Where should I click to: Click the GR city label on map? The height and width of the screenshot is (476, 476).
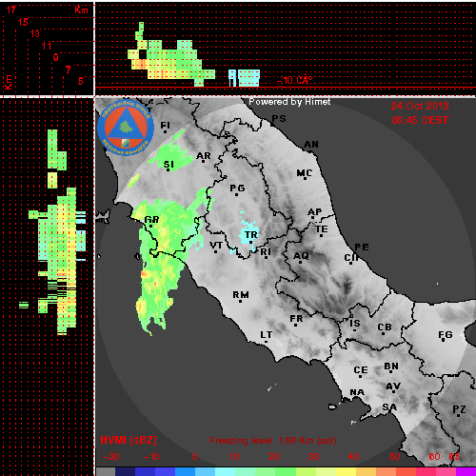151,220
